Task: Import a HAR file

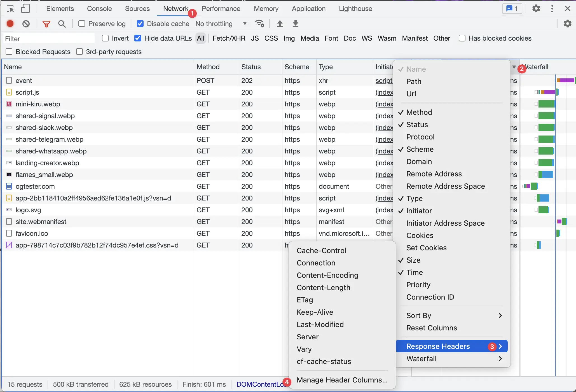Action: click(280, 24)
